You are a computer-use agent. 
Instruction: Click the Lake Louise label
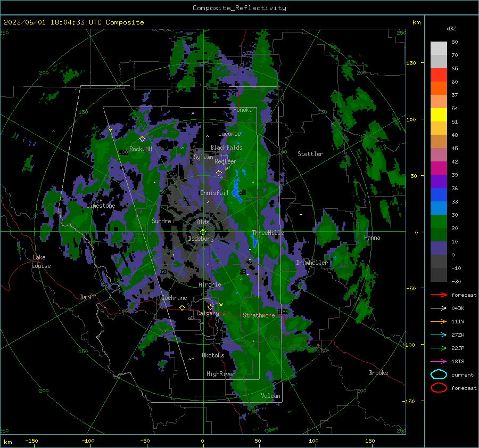[x=42, y=262]
